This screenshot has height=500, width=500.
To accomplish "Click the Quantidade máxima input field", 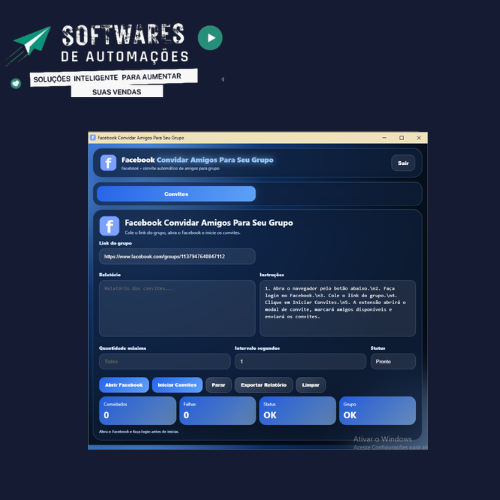I will (x=165, y=361).
